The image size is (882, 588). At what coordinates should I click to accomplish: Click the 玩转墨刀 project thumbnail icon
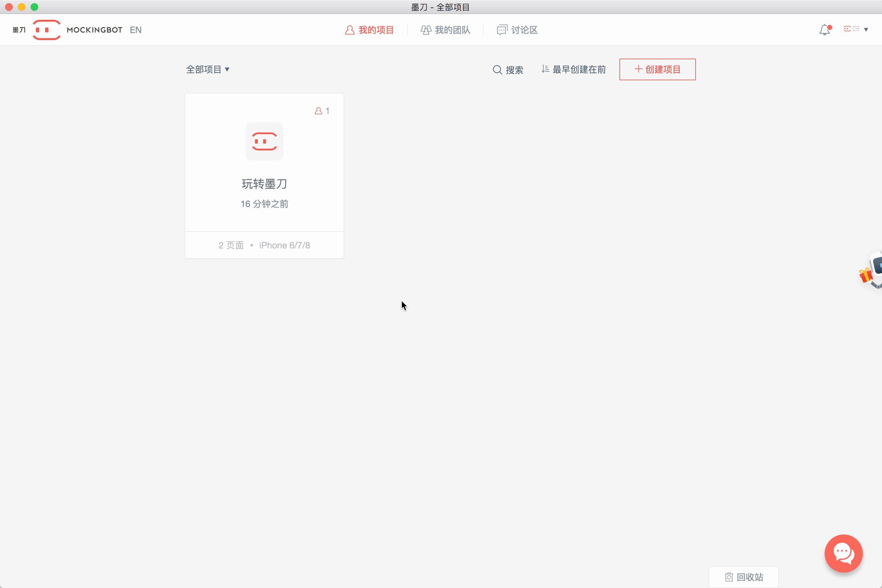264,141
